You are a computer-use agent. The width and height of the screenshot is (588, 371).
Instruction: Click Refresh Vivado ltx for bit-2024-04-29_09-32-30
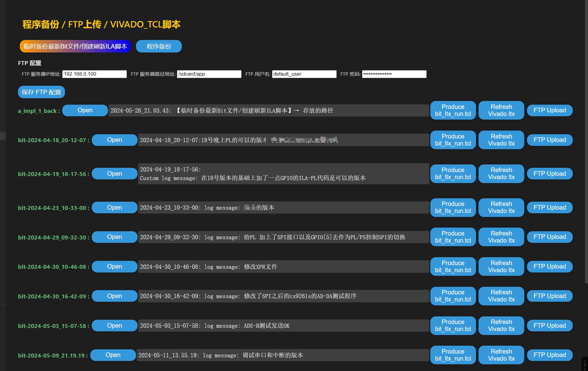(x=501, y=237)
